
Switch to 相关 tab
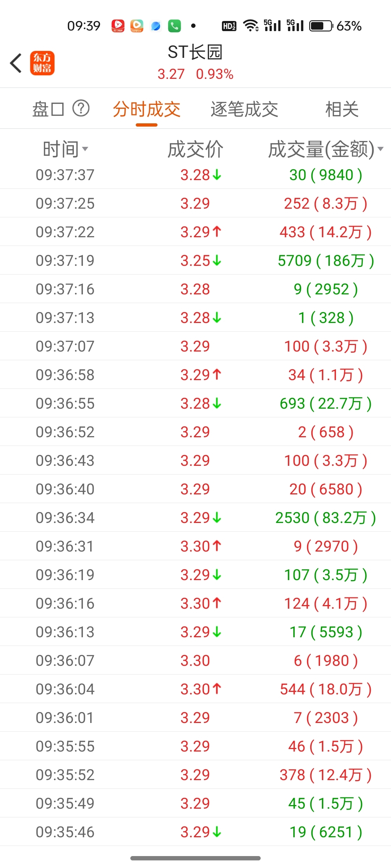(342, 109)
